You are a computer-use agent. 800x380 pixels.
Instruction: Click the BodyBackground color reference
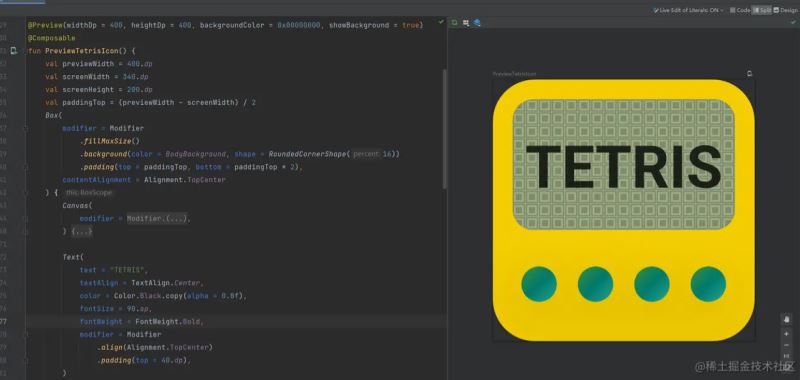[x=195, y=154]
